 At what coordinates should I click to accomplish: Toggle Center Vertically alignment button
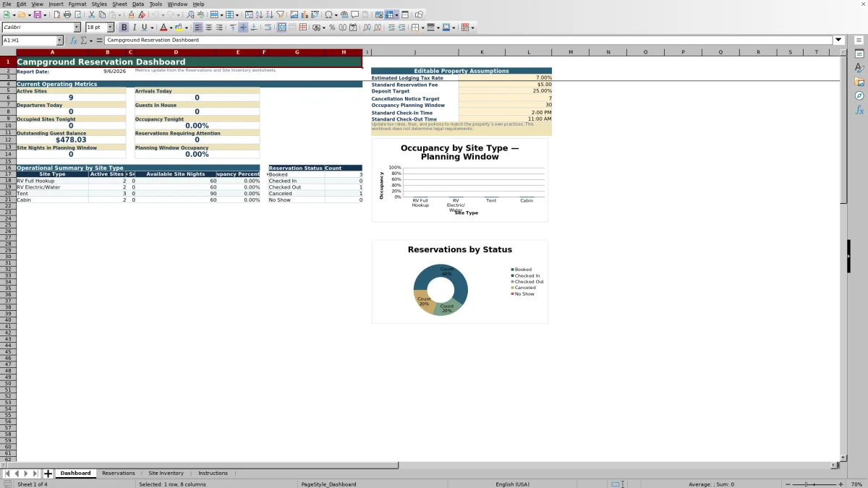(x=243, y=27)
